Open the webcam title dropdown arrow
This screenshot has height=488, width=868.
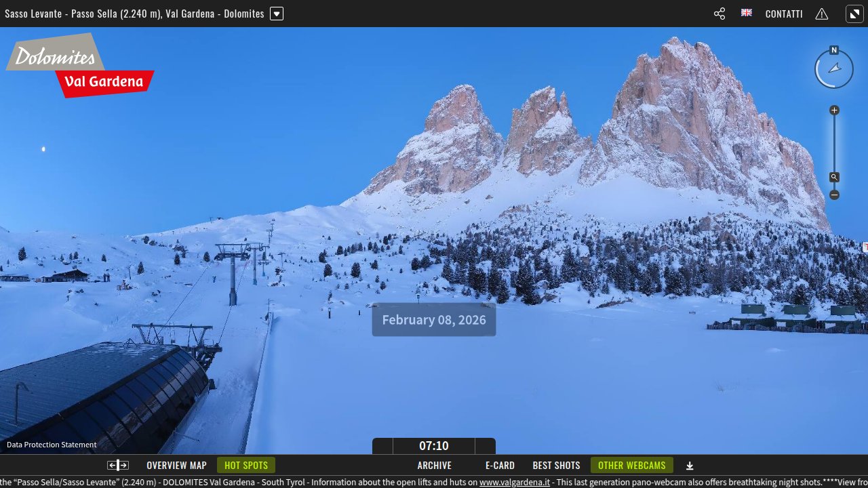(x=276, y=14)
